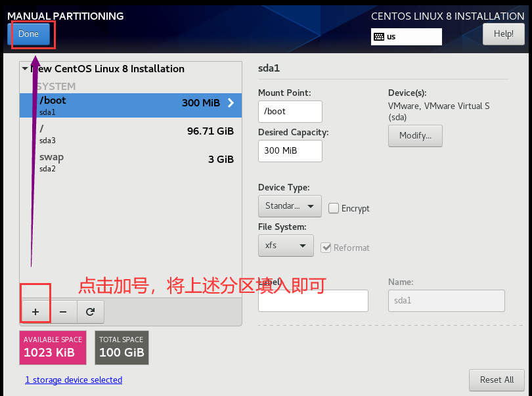Click Reset All button

497,380
